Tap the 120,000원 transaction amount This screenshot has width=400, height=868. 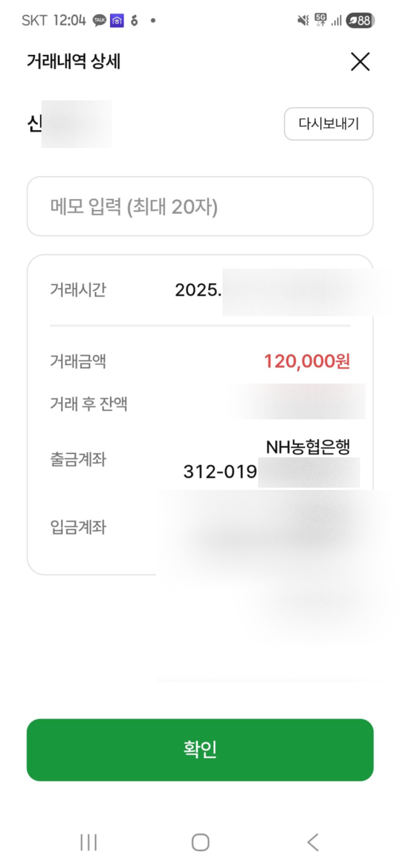(x=307, y=361)
